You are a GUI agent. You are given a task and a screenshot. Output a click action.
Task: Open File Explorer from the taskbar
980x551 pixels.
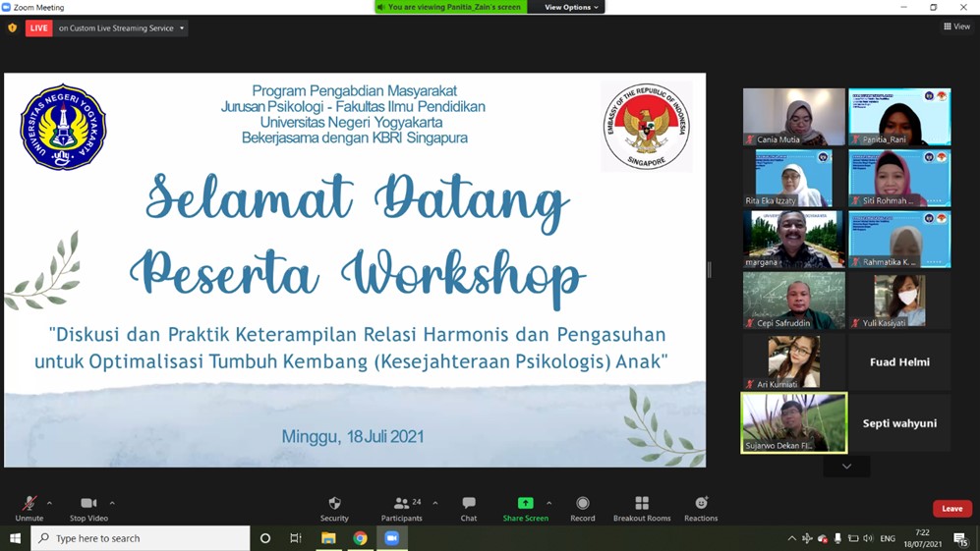pos(328,538)
